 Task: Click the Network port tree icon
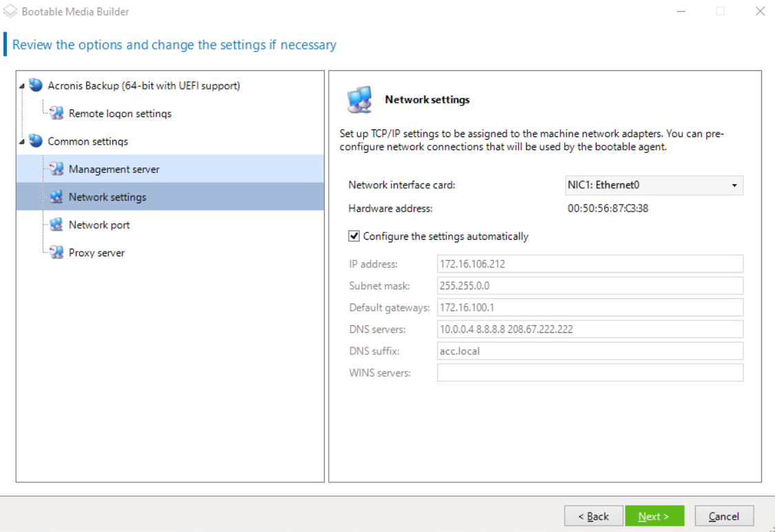click(57, 225)
